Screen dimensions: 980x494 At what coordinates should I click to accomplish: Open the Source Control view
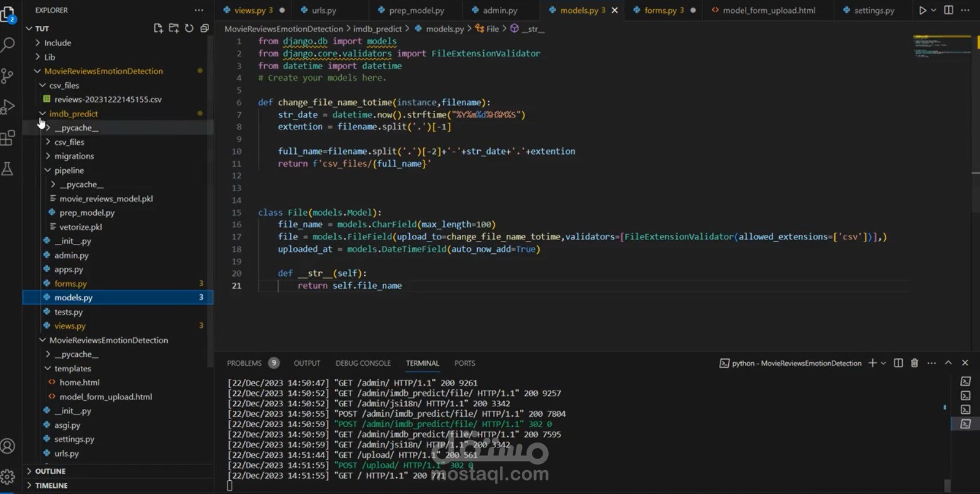pos(8,76)
